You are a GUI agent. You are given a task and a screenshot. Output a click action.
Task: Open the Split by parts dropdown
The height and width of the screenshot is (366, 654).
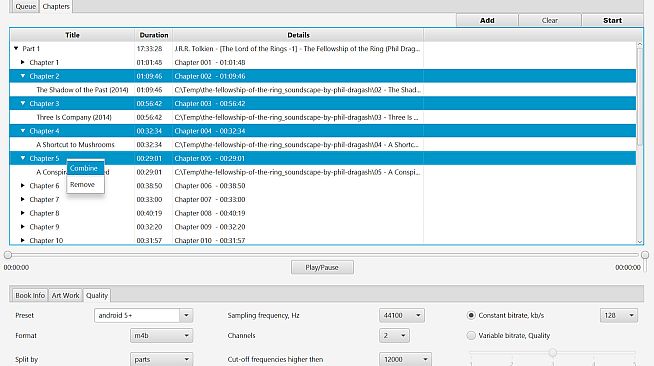[x=161, y=359]
